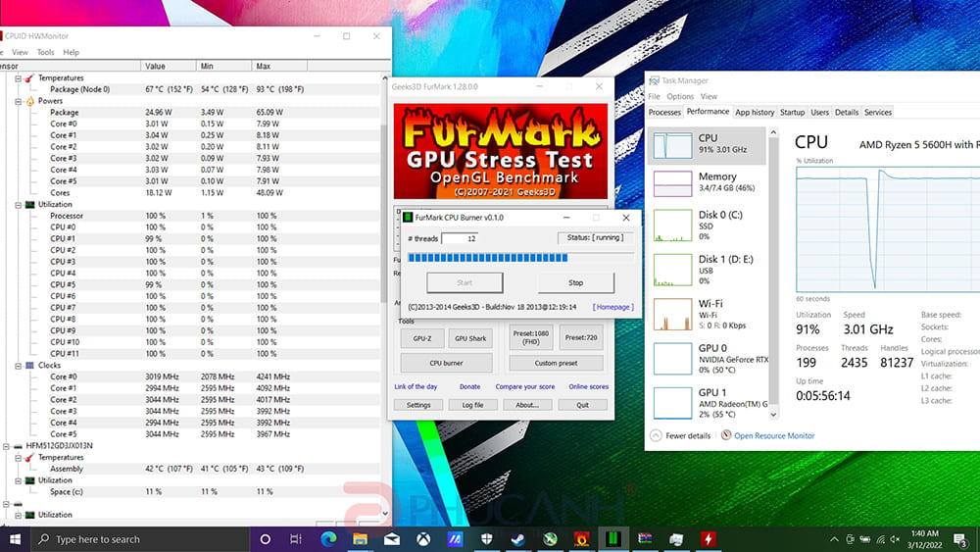The height and width of the screenshot is (552, 980).
Task: Switch to the Details tab in Task Manager
Action: [847, 113]
